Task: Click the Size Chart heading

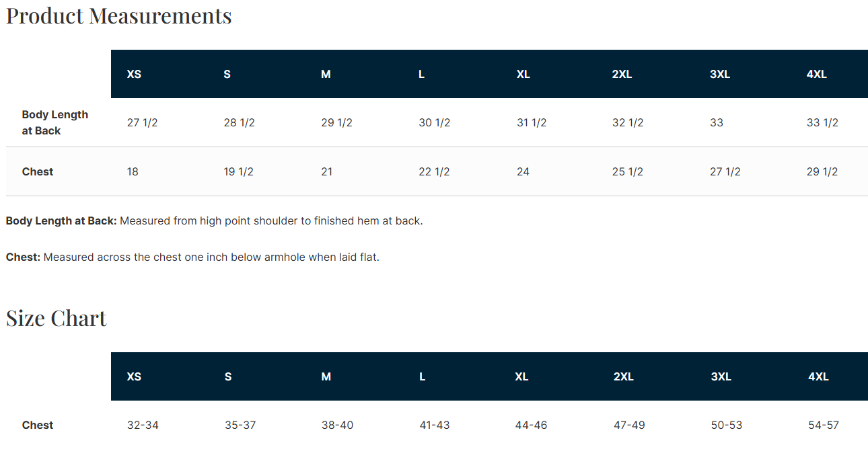Action: 57,318
